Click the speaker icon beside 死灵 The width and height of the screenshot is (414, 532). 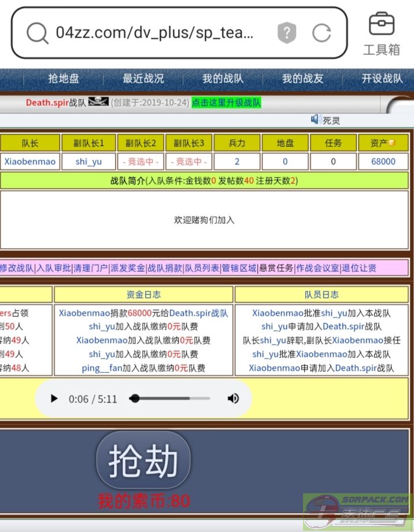315,119
